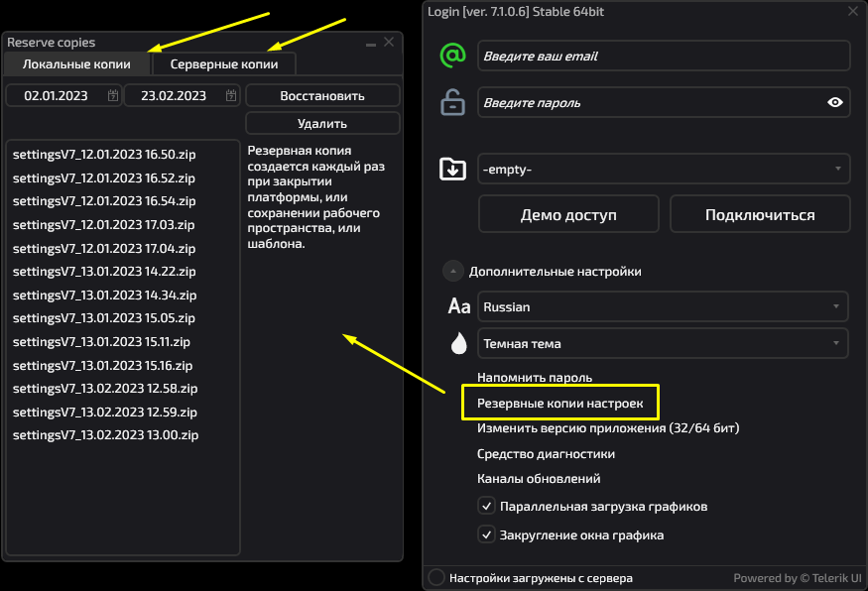Select the Локальные копии tab

[x=76, y=62]
